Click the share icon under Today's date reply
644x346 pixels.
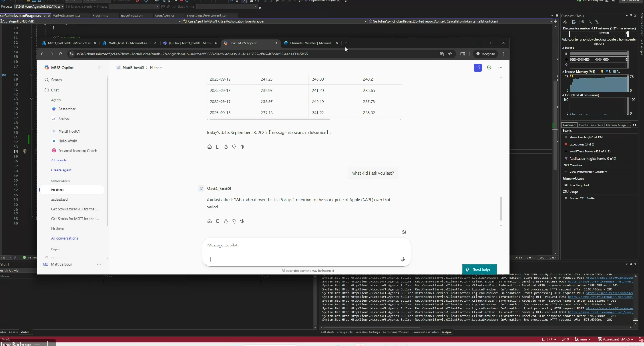click(x=210, y=147)
